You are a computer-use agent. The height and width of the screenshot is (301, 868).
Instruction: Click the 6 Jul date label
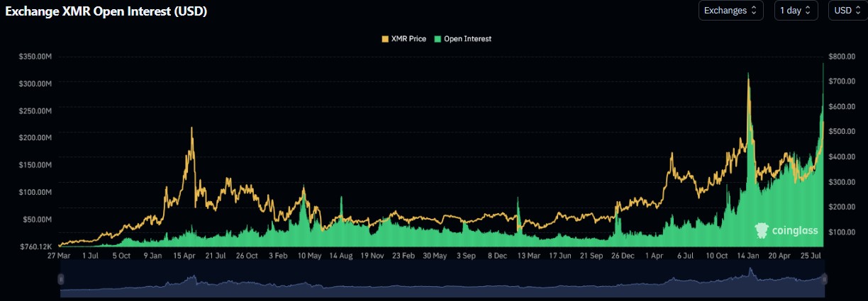click(685, 256)
